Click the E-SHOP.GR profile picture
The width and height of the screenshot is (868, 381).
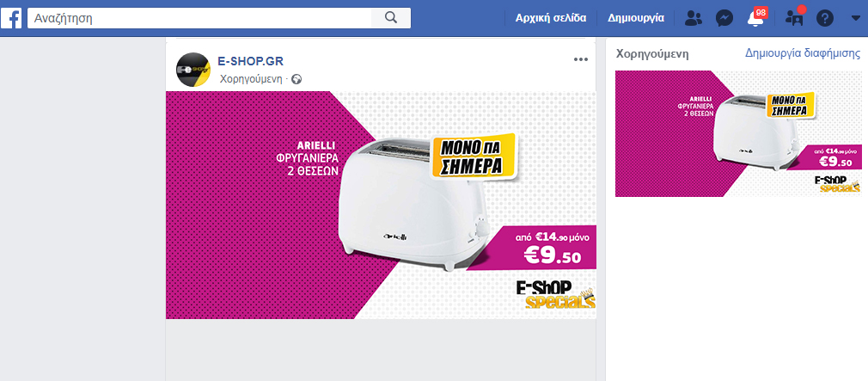tap(193, 70)
